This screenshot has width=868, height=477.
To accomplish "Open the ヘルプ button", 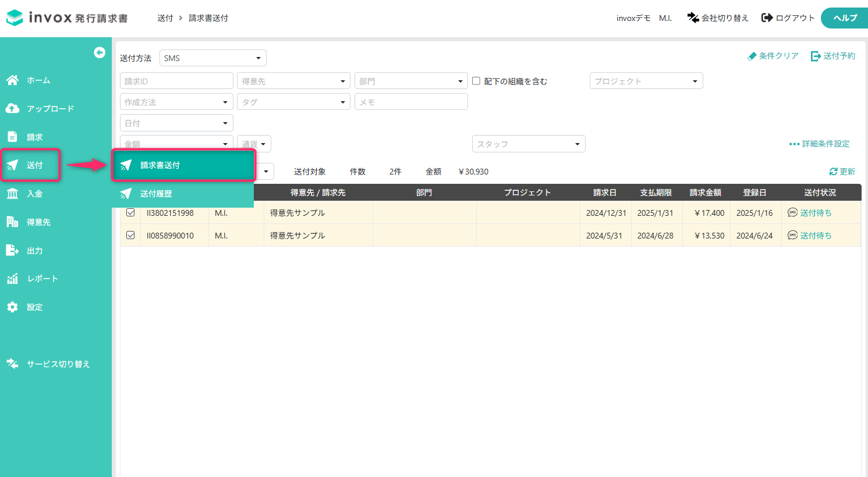I will pos(845,18).
